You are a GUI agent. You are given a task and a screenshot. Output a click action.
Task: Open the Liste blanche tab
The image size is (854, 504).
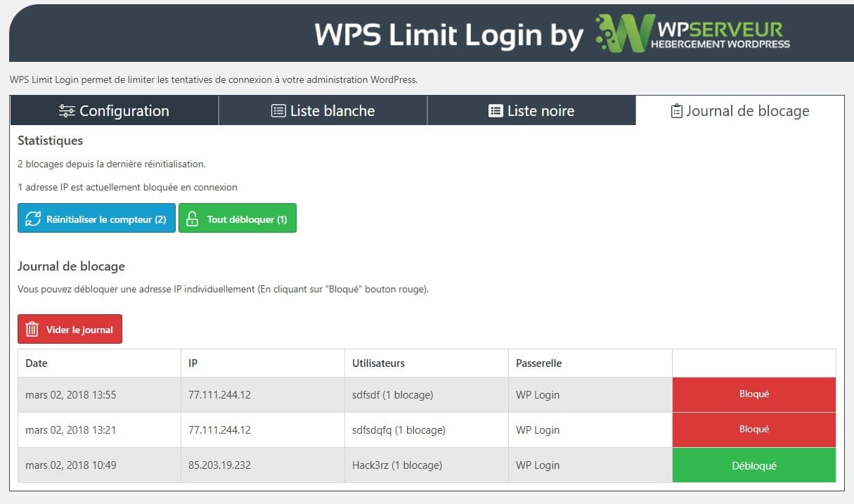point(323,110)
